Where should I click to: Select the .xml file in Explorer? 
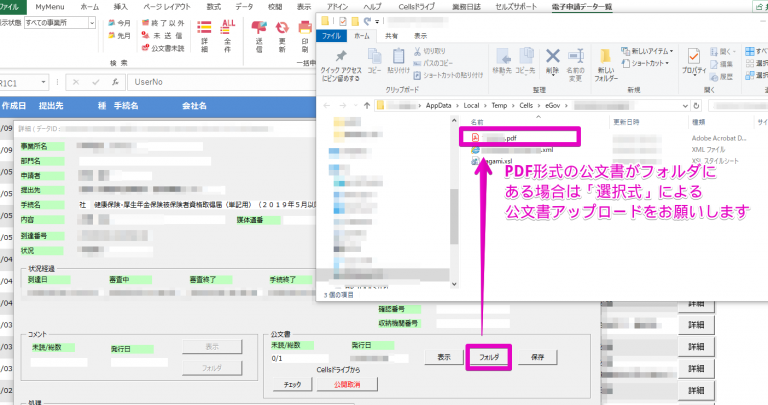[x=512, y=150]
